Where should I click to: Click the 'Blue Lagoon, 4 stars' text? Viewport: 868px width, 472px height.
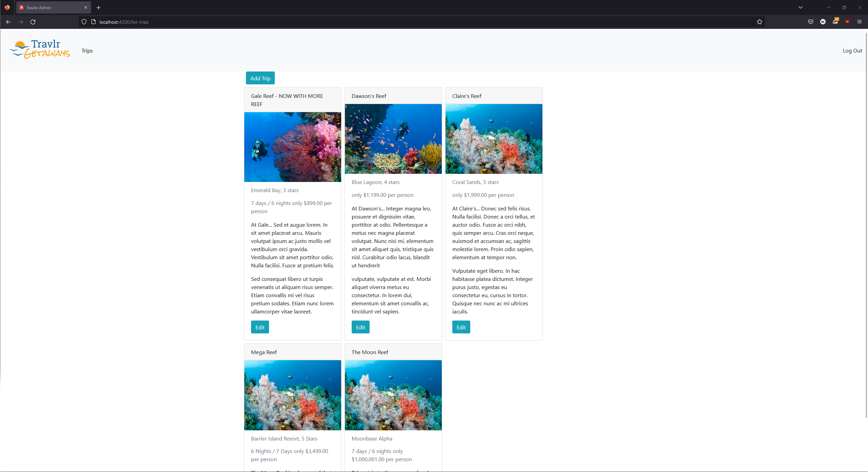(375, 182)
